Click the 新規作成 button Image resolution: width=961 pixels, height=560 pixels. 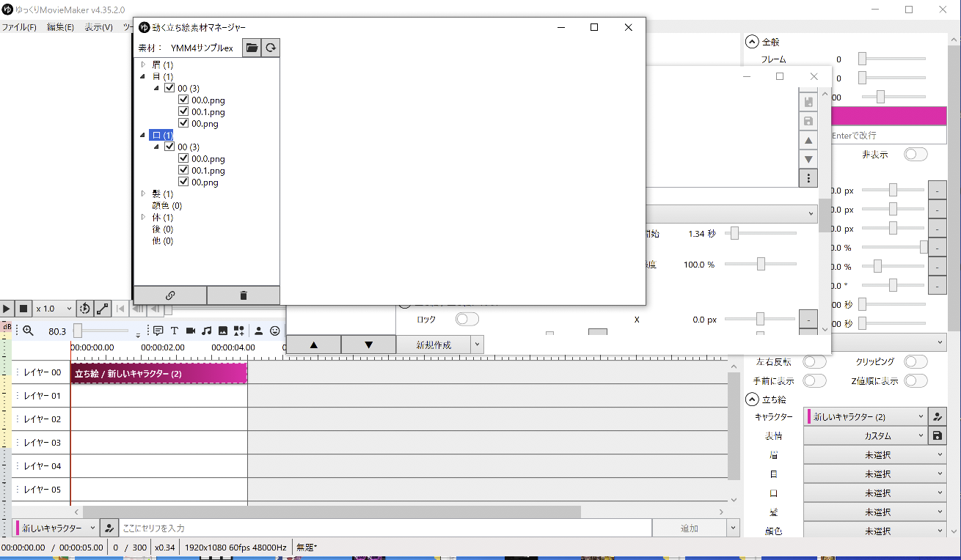click(433, 345)
